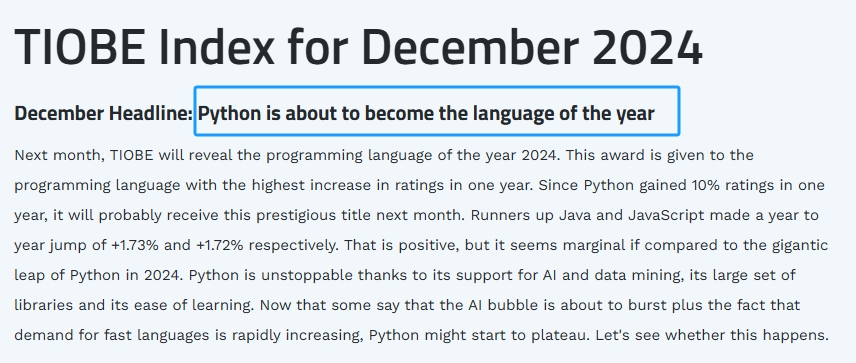The image size is (856, 363).
Task: Click the highlighted Python headline text box
Action: click(437, 111)
